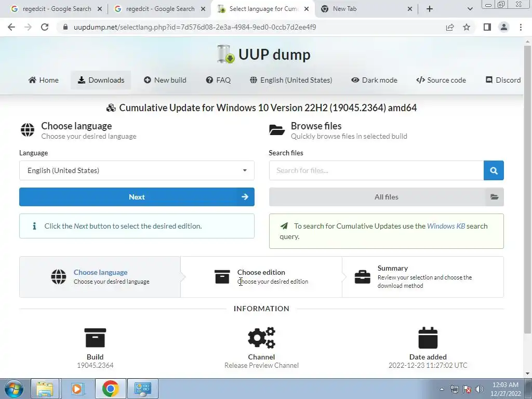Click the browser forward arrow
532x399 pixels.
28,27
